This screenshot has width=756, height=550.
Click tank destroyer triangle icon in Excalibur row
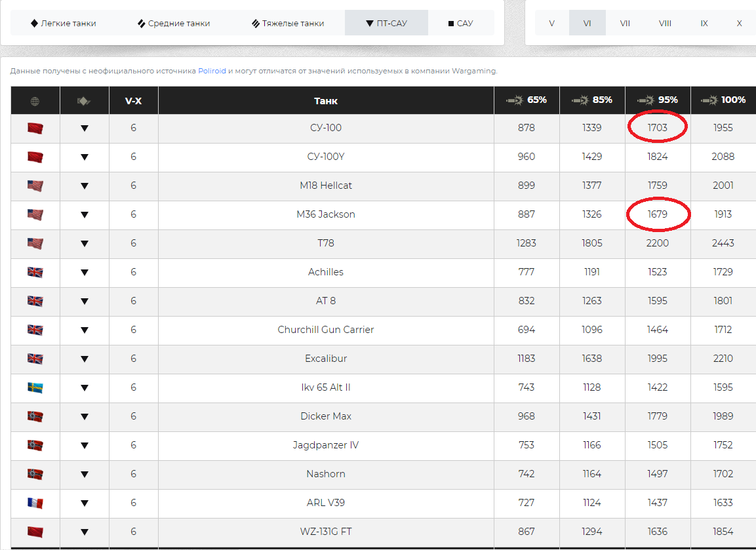pyautogui.click(x=85, y=359)
